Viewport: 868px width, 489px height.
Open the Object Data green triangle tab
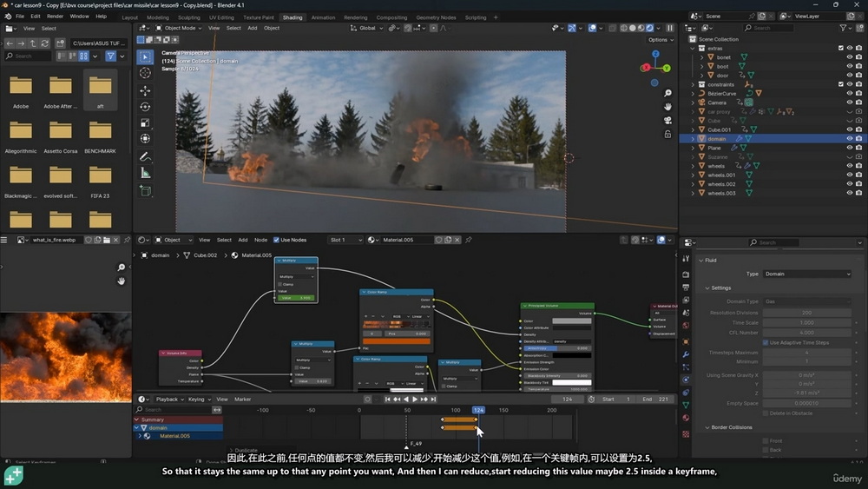(x=686, y=406)
